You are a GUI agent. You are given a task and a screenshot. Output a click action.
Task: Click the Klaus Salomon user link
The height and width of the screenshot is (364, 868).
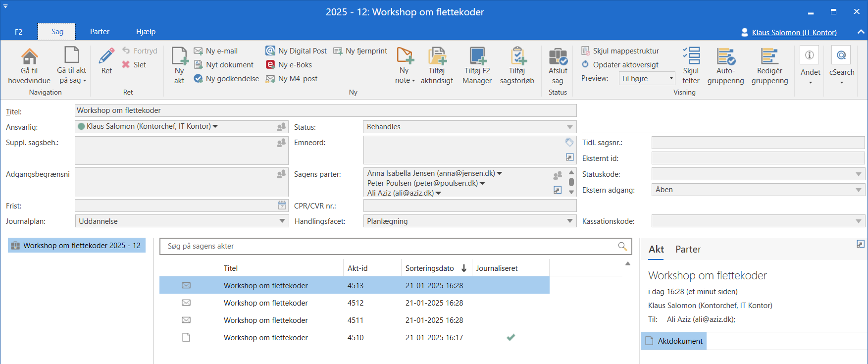(794, 33)
